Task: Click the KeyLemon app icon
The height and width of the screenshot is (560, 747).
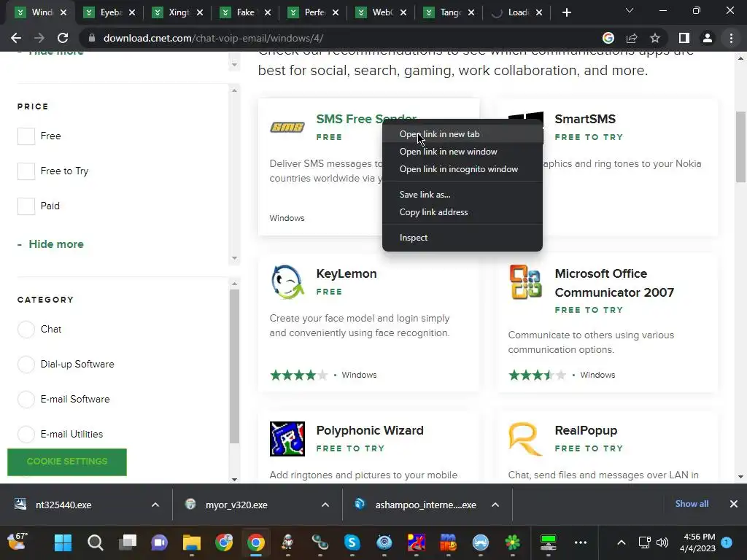Action: click(287, 282)
